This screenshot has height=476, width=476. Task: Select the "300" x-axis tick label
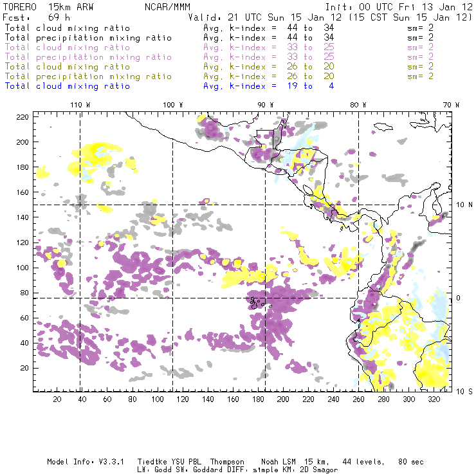pos(409,399)
